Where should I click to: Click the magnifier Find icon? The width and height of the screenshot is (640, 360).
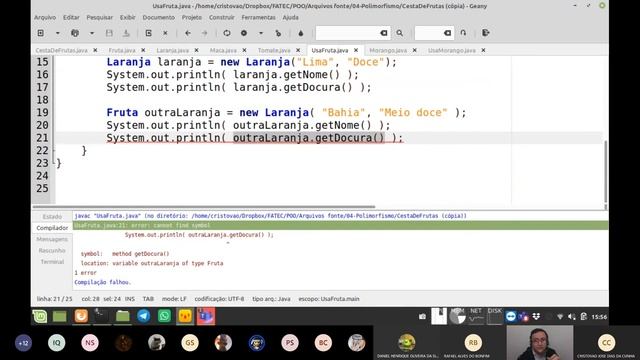(400, 33)
